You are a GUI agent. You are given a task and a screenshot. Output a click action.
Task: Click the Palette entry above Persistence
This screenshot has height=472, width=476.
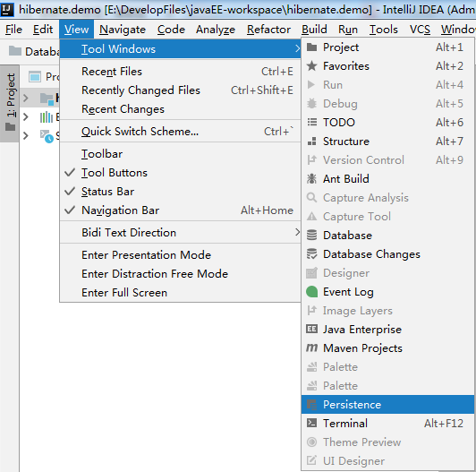click(387, 386)
